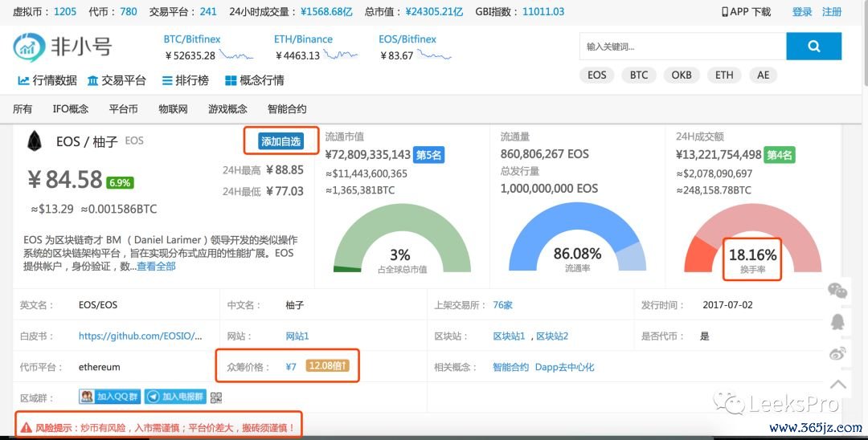Click the ¥7 crowdfunding price link
The image size is (868, 440).
[291, 366]
